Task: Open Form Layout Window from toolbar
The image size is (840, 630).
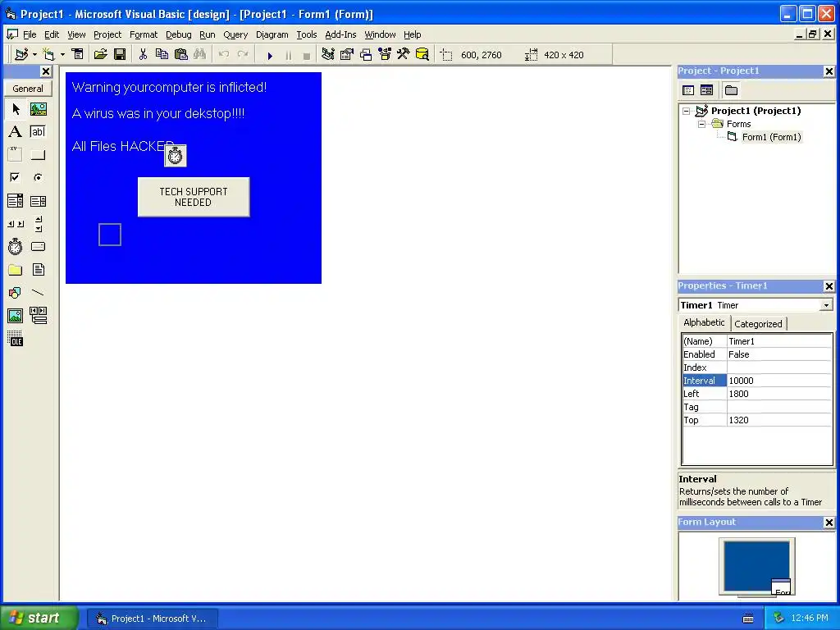Action: [366, 55]
